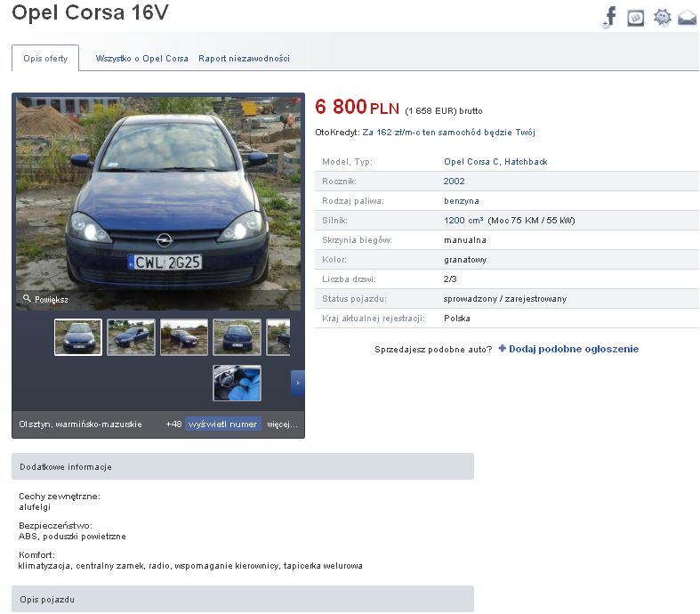Click the 6 800 PLN price
The image size is (700, 614).
click(x=358, y=107)
